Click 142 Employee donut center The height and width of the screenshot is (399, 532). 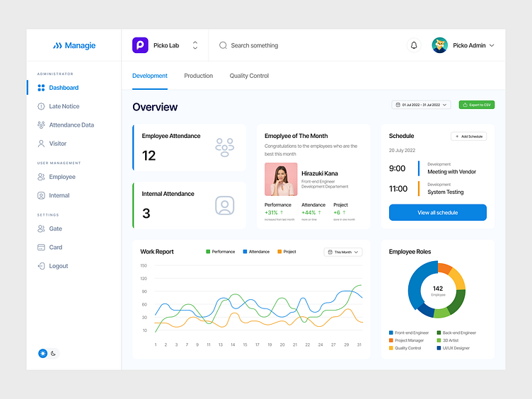438,291
